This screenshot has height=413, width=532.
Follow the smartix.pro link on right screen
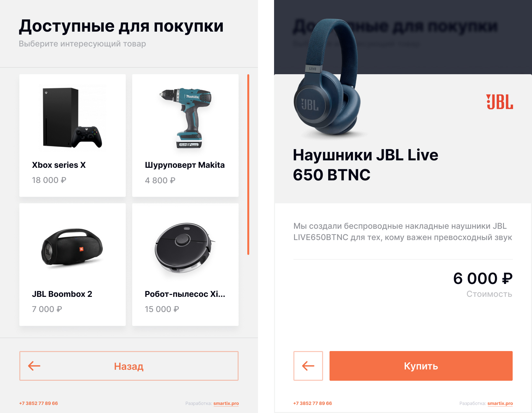500,403
